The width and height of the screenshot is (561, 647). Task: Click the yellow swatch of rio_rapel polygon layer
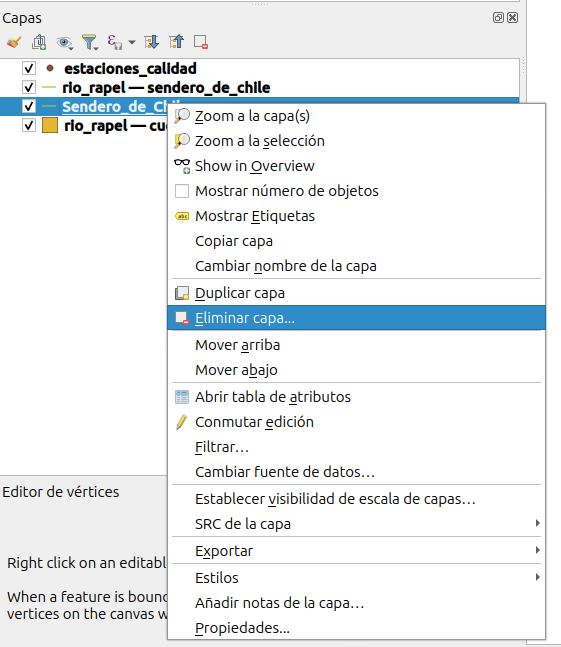[x=50, y=125]
